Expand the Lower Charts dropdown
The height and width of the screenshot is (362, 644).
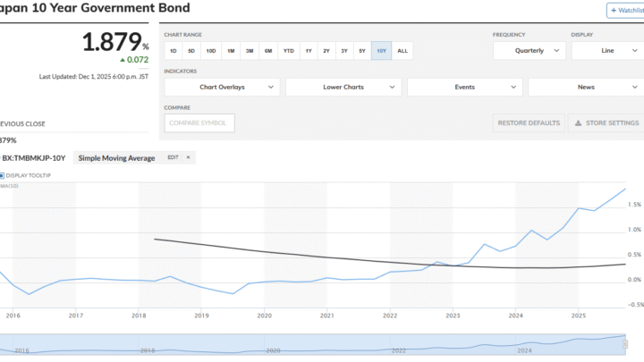coord(343,87)
